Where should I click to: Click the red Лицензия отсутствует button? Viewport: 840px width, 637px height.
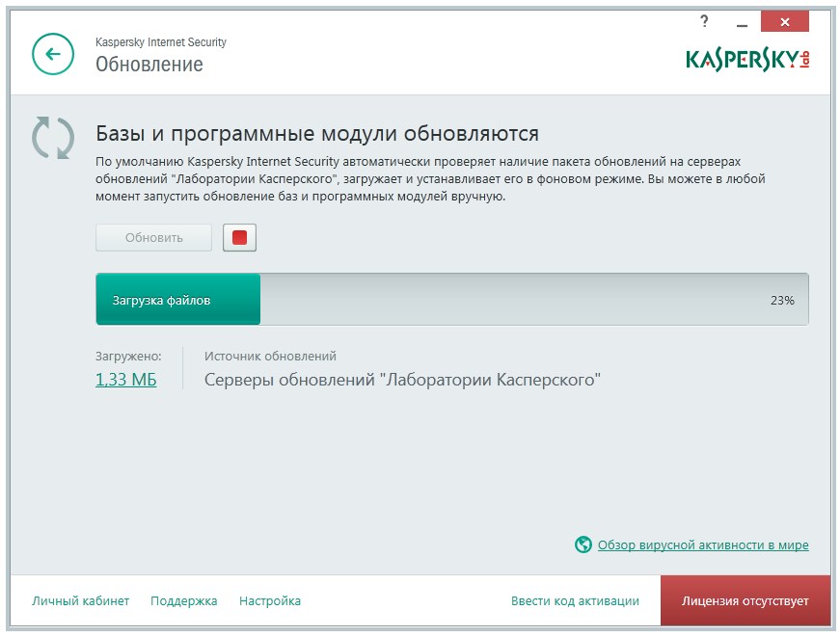pyautogui.click(x=745, y=600)
